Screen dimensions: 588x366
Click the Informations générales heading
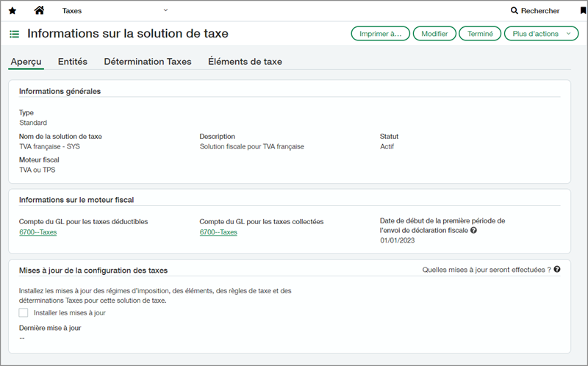click(60, 91)
